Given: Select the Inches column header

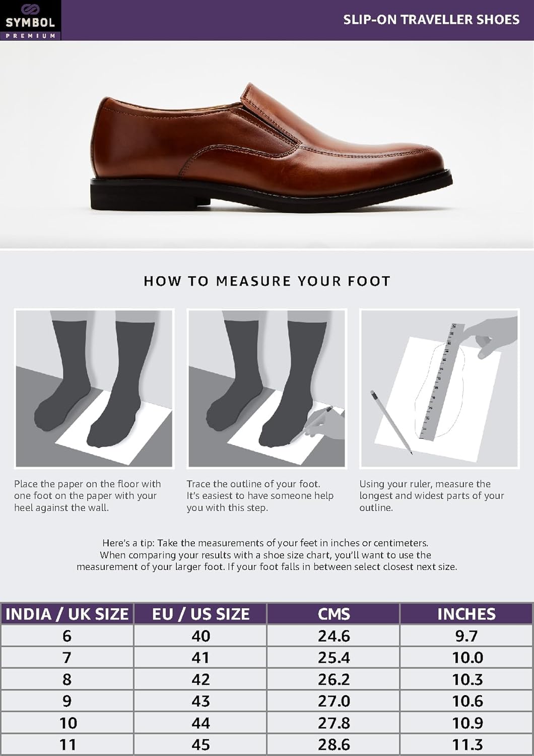Looking at the screenshot, I should [x=466, y=614].
